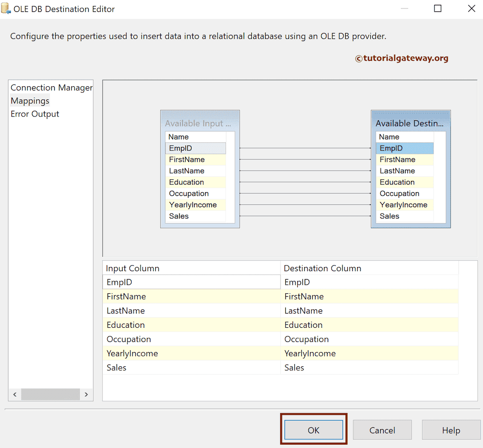Confirm the mappings with OK

[x=313, y=430]
